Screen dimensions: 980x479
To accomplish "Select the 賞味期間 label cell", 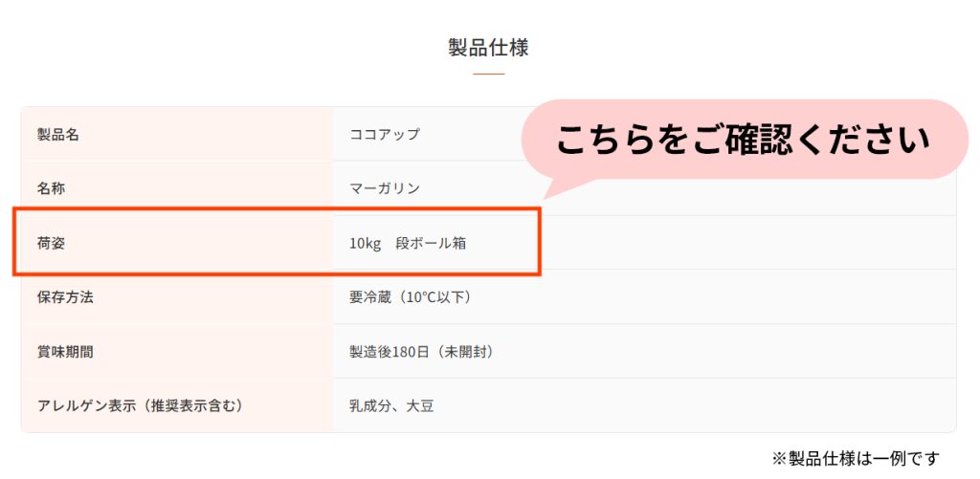I will [x=177, y=351].
